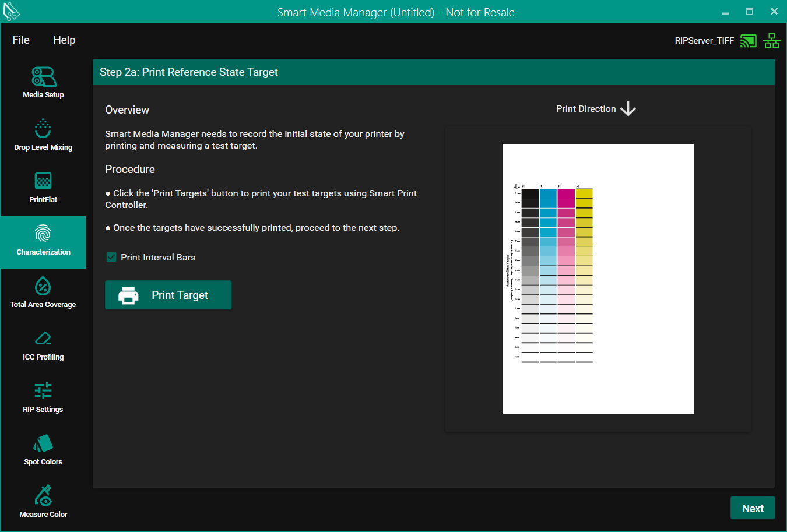Image resolution: width=787 pixels, height=532 pixels.
Task: Click the green network status icon
Action: click(x=772, y=41)
